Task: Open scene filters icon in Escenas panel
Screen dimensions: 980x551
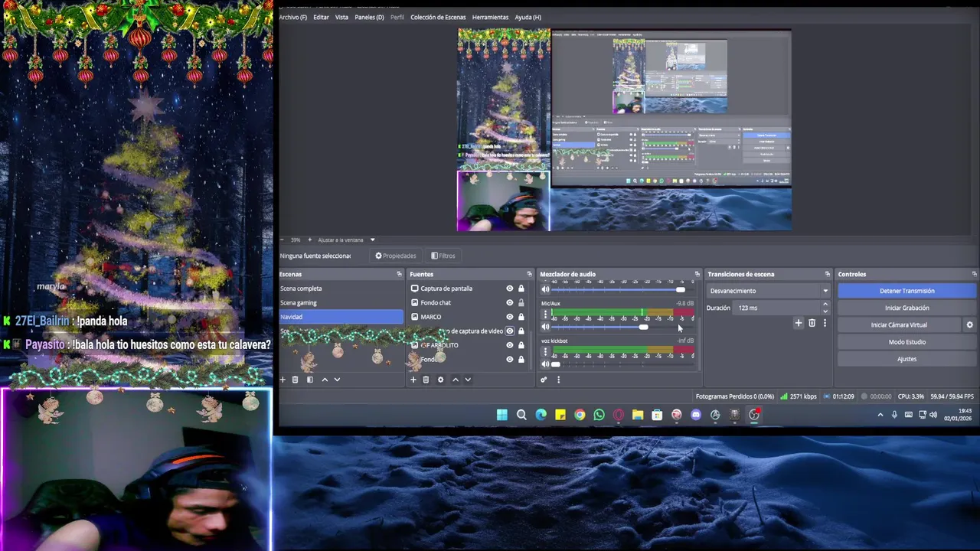Action: click(309, 380)
